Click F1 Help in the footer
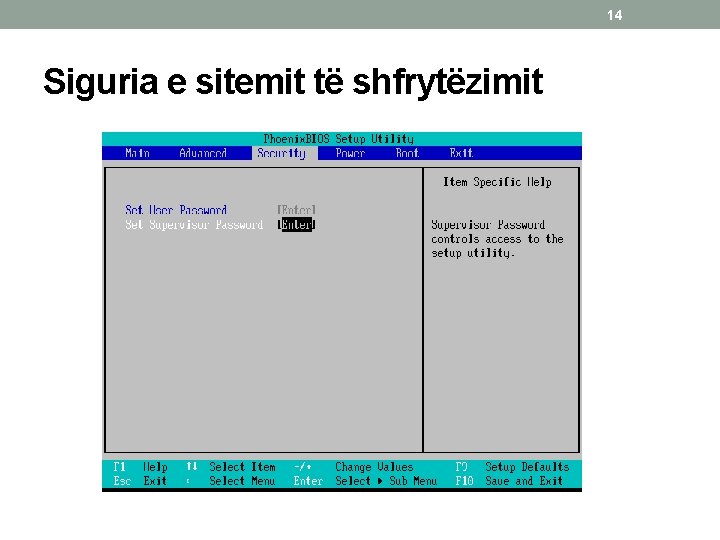Image resolution: width=720 pixels, height=540 pixels. tap(141, 467)
